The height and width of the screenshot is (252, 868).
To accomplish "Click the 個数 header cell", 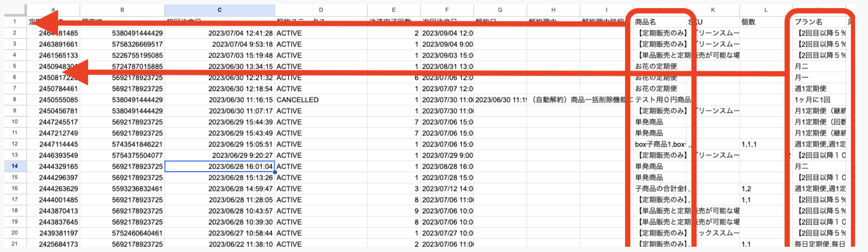I will [x=766, y=22].
